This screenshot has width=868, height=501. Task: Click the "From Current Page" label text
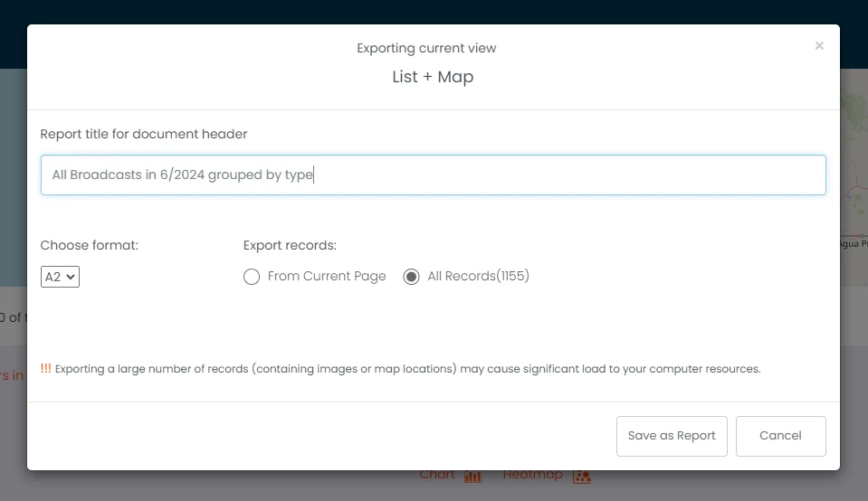pyautogui.click(x=327, y=277)
